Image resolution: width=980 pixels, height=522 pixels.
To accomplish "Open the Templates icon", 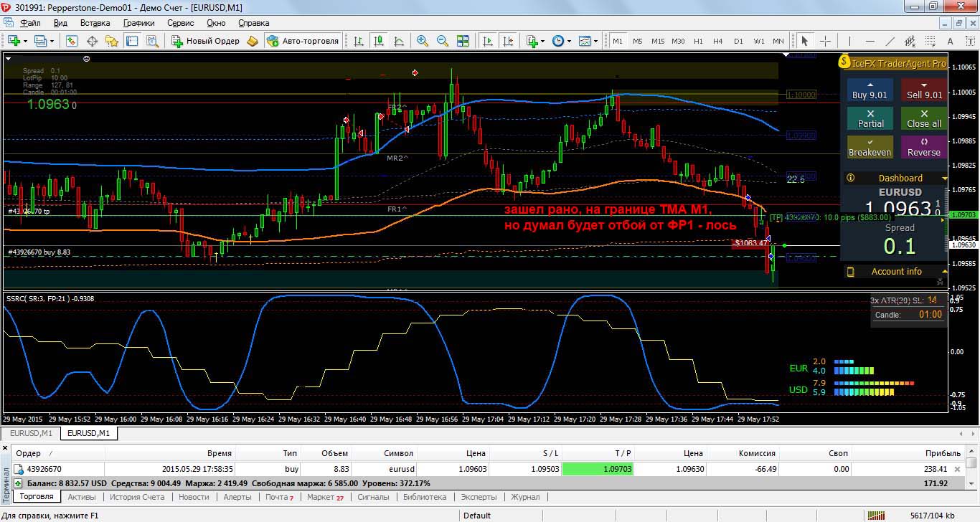I will [x=585, y=41].
